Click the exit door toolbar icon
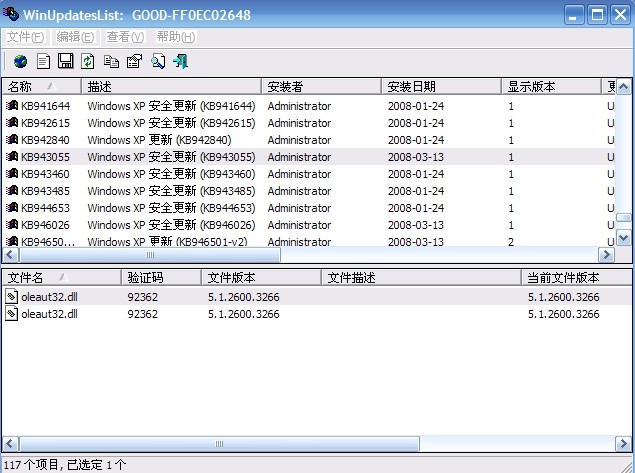635x473 pixels. coord(181,62)
